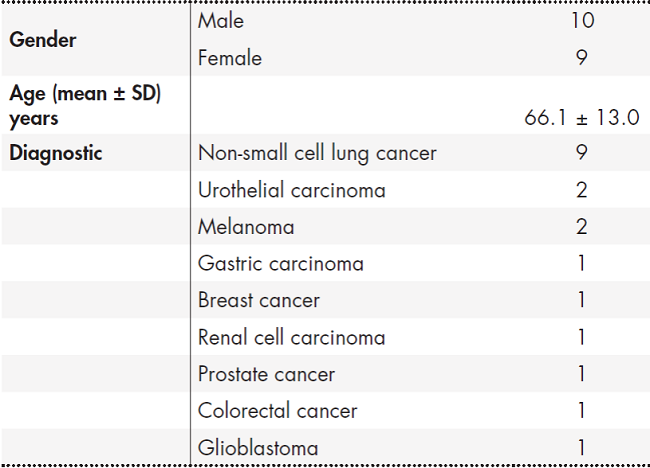Click the Gastric carcinoma entry

click(x=281, y=264)
